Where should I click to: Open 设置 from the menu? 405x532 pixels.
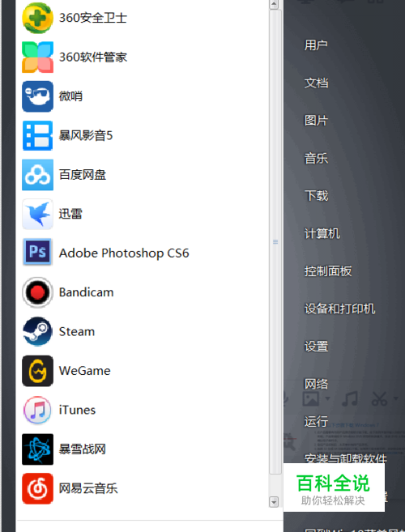click(316, 347)
